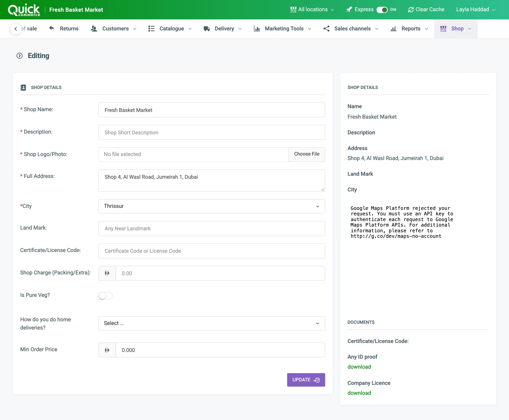Viewport: 509px width, 420px height.
Task: Click the Shop Details address book icon
Action: pos(23,87)
